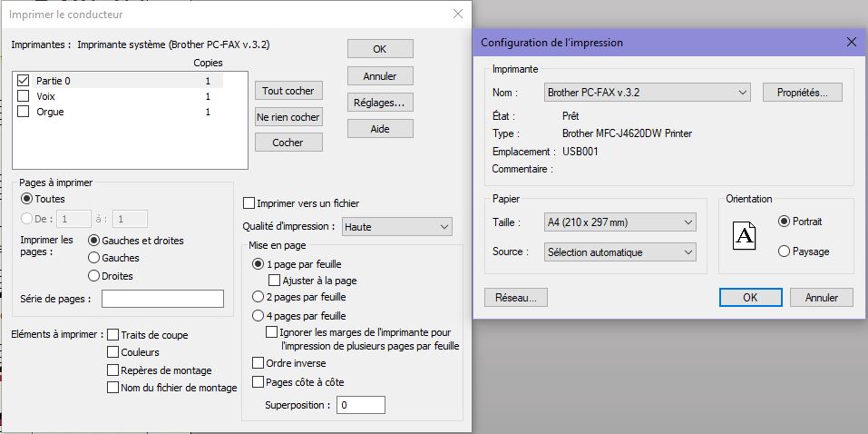The image size is (868, 434).
Task: Click the Série de pages field
Action: [x=162, y=299]
